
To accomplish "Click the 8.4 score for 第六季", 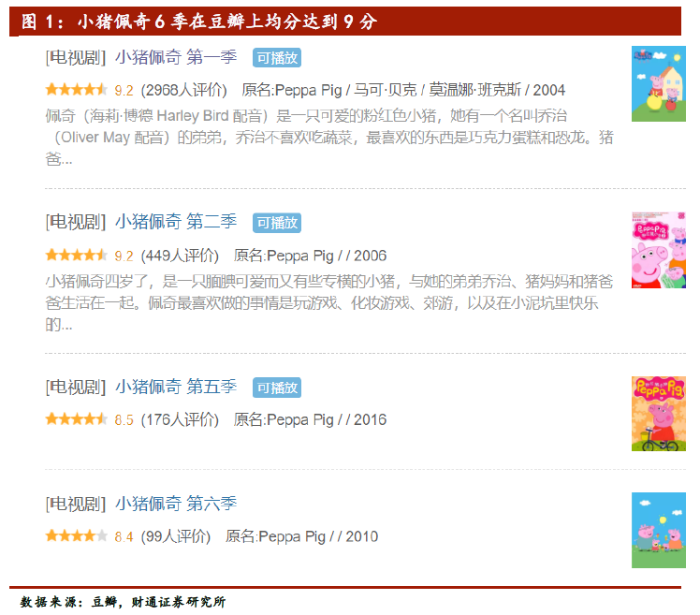I will click(124, 537).
